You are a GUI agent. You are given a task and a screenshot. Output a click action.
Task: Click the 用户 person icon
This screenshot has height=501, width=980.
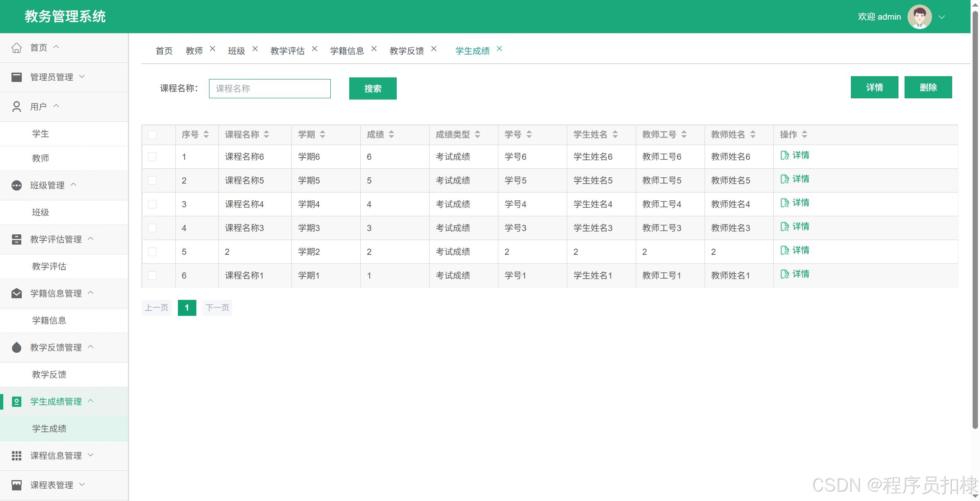(x=16, y=107)
